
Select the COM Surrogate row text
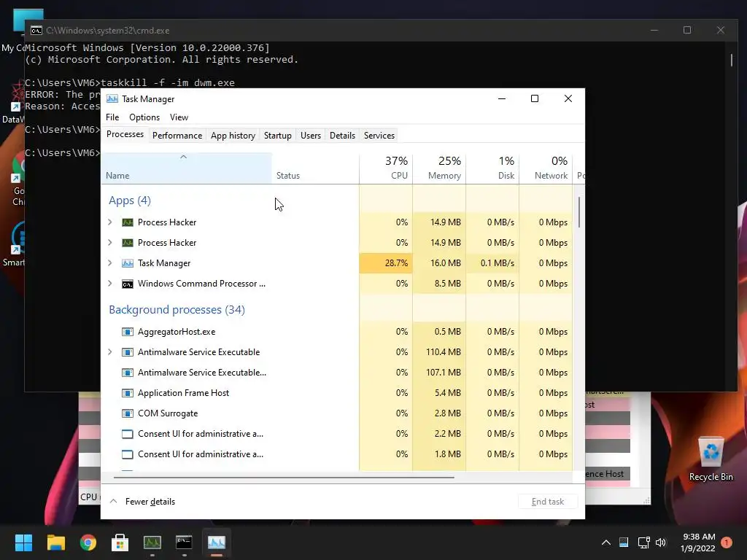[x=168, y=413]
